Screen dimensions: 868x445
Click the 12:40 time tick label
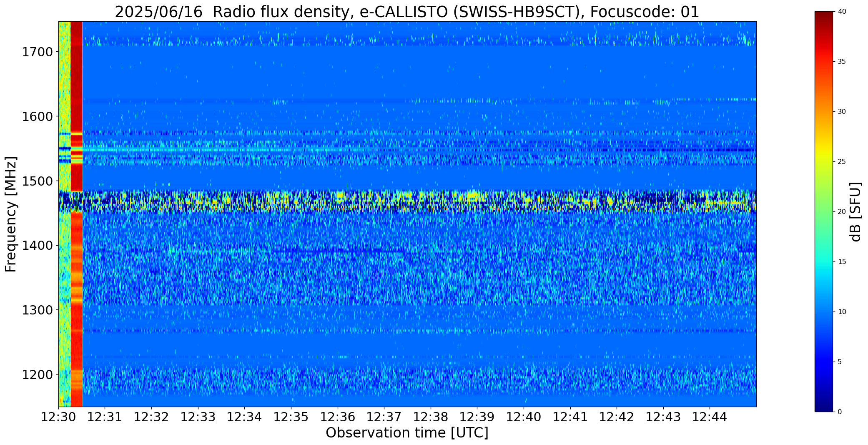(524, 417)
